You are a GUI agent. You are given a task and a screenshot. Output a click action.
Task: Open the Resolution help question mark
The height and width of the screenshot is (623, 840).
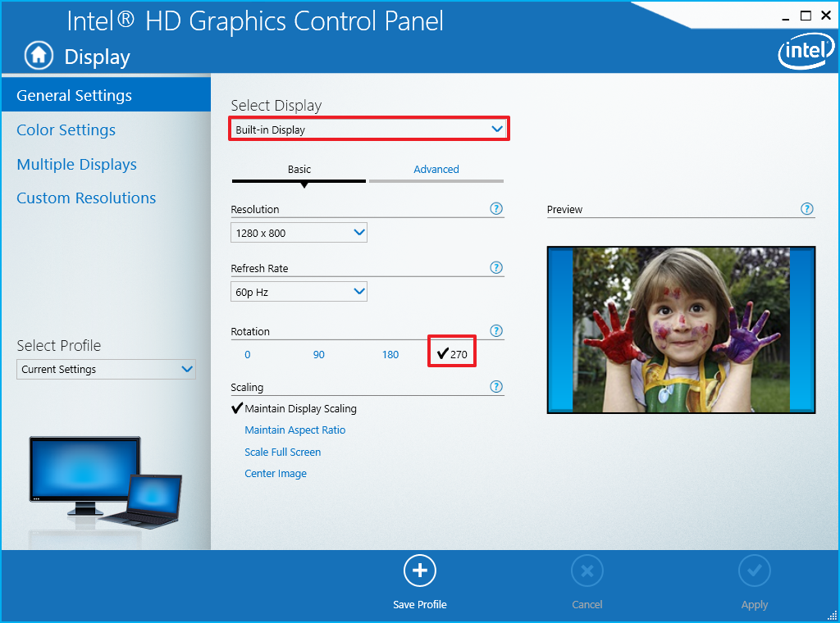tap(496, 209)
